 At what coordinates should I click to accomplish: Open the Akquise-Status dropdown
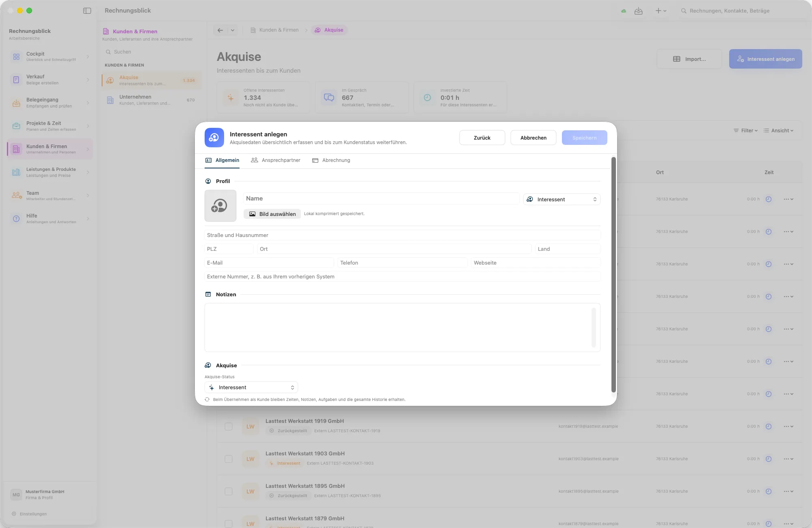pos(251,388)
